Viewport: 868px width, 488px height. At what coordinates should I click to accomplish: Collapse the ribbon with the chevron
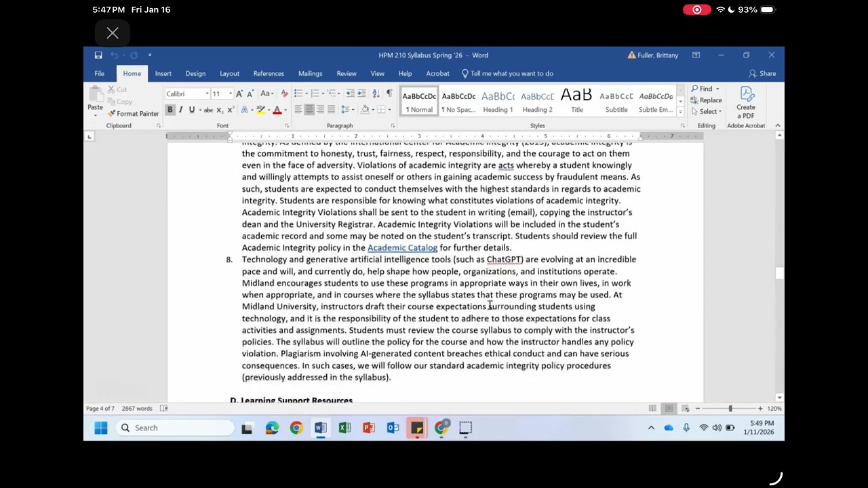(x=778, y=125)
